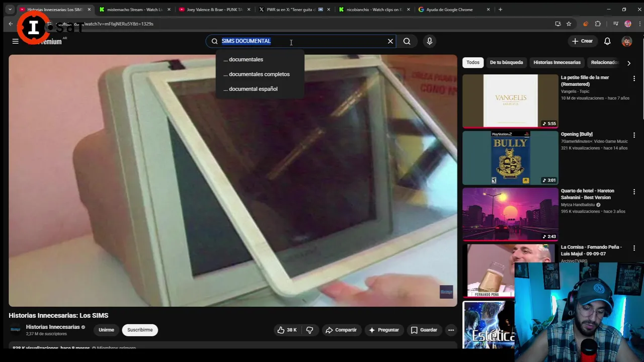The width and height of the screenshot is (644, 362).
Task: Open options for Opening [Bully] video
Action: (x=634, y=135)
